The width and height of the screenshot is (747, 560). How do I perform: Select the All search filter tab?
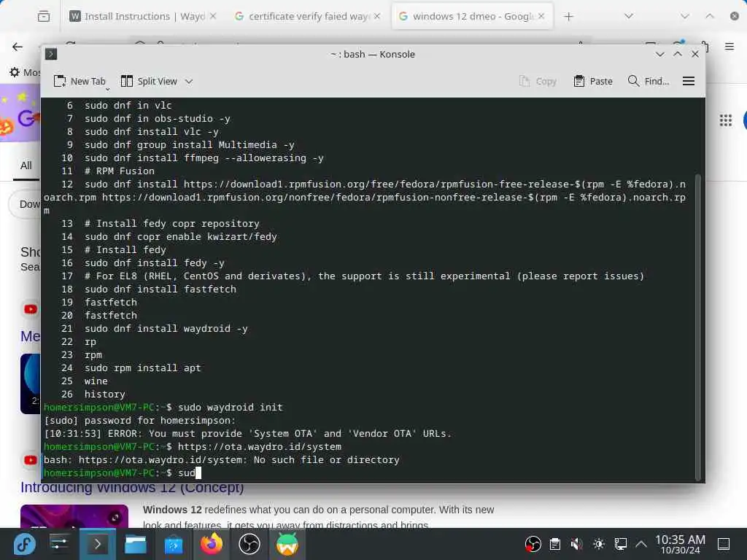pos(26,166)
